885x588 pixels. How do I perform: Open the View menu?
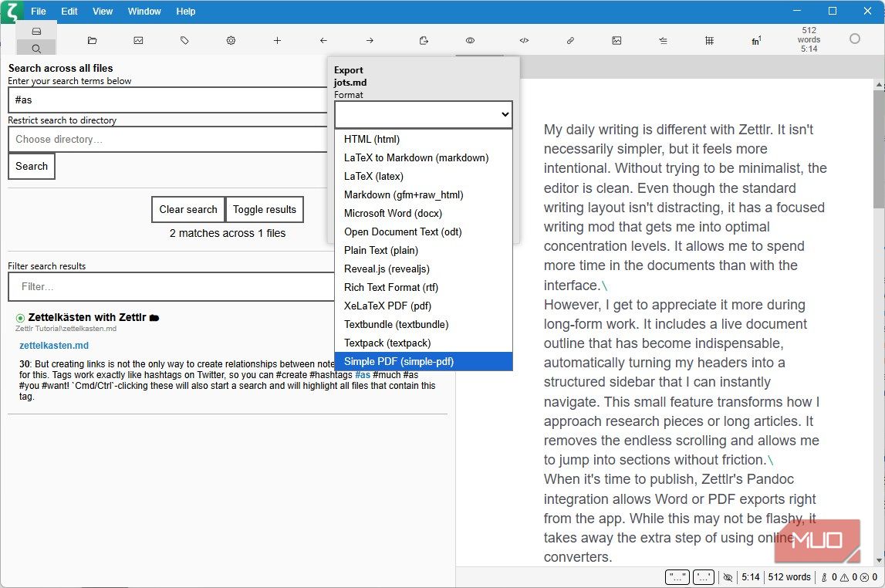[103, 12]
